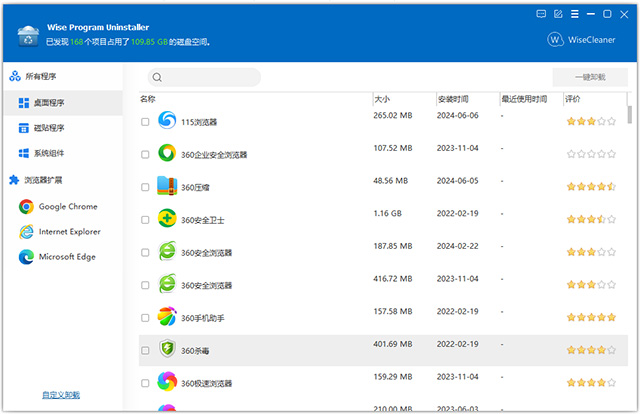
Task: Select 浏览器扩展 in the sidebar
Action: tap(36, 180)
